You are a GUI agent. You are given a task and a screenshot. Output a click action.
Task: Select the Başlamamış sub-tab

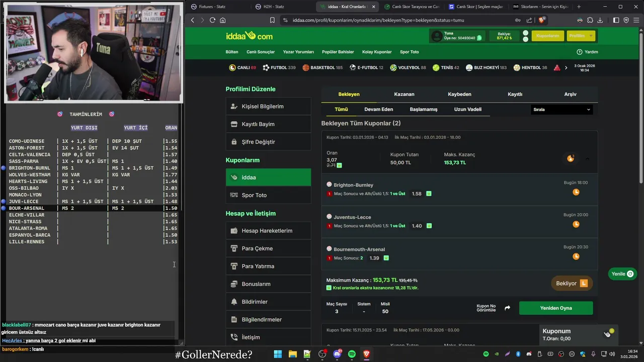(x=424, y=109)
